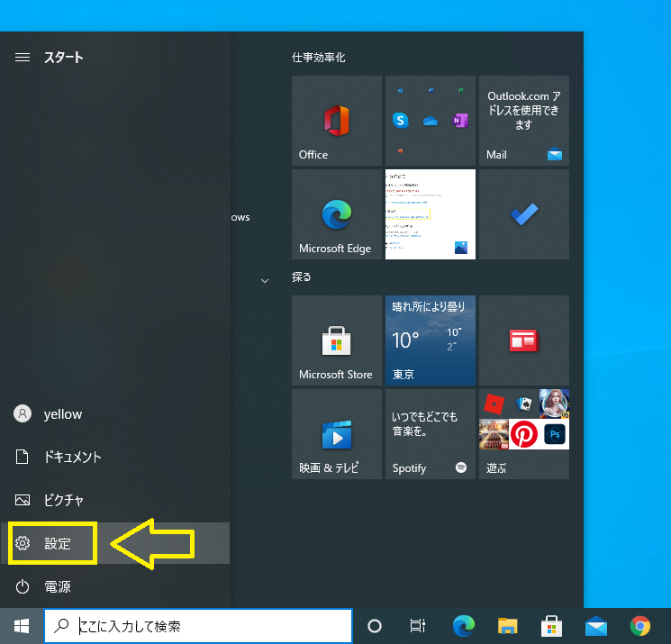Screen dimensions: 671x644
Task: Open Solitaire in the 遊ぶ folder
Action: click(524, 404)
